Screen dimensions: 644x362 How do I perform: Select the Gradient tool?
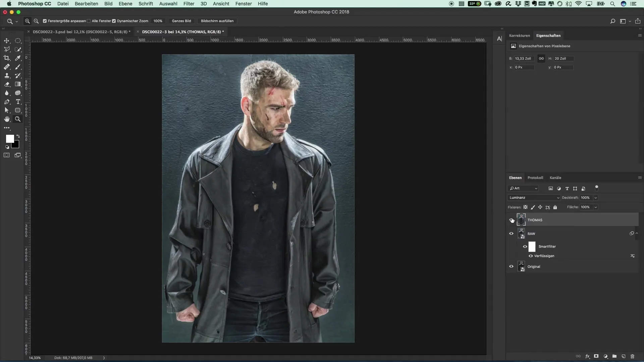18,84
